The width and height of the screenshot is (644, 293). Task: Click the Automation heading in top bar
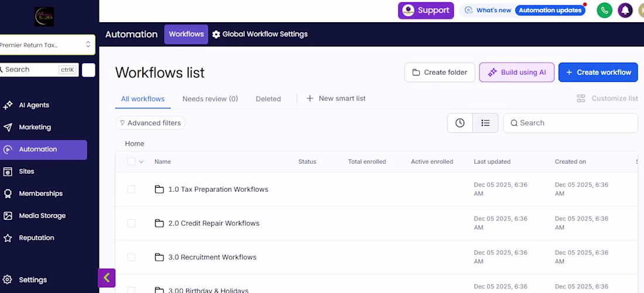pyautogui.click(x=131, y=35)
